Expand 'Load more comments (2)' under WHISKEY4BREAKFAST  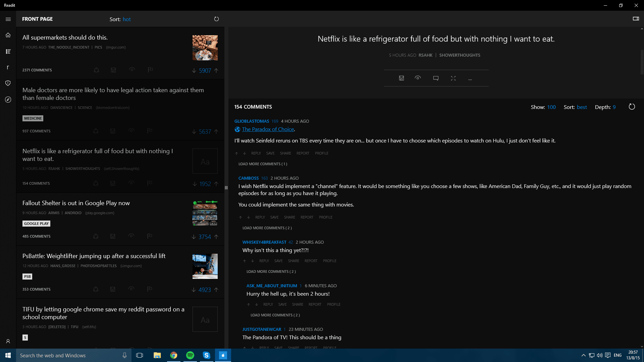click(271, 271)
